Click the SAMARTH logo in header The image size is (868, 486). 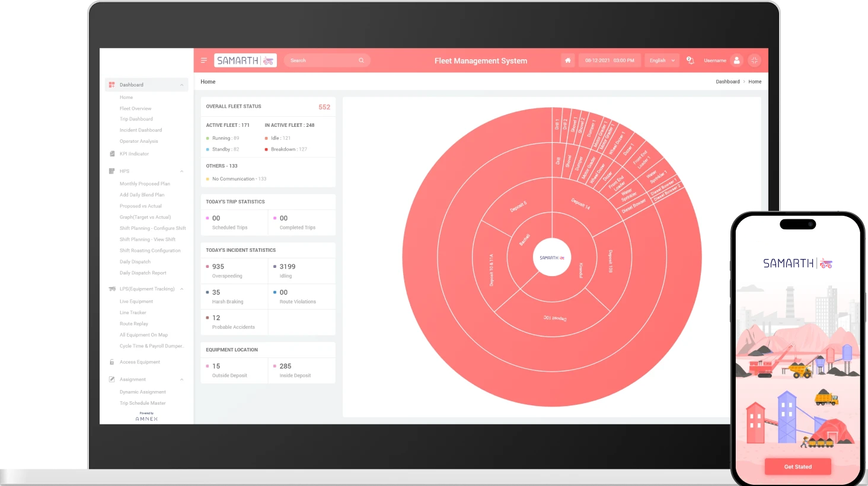point(245,60)
